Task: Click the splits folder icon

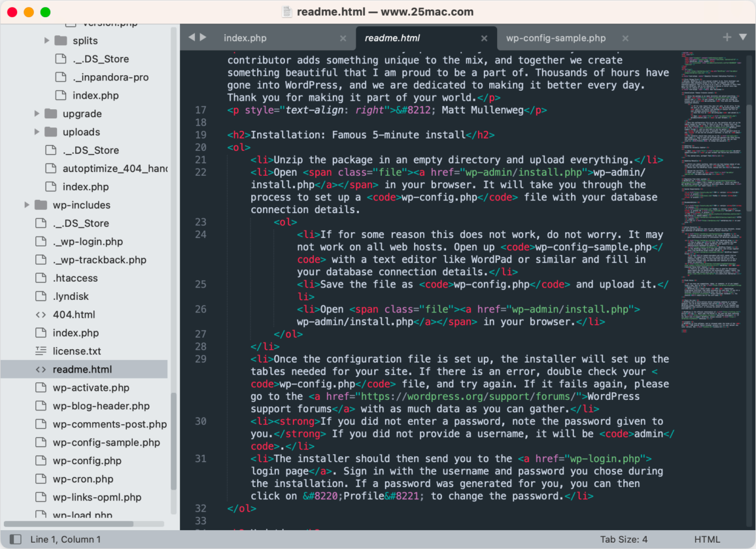Action: (x=61, y=41)
